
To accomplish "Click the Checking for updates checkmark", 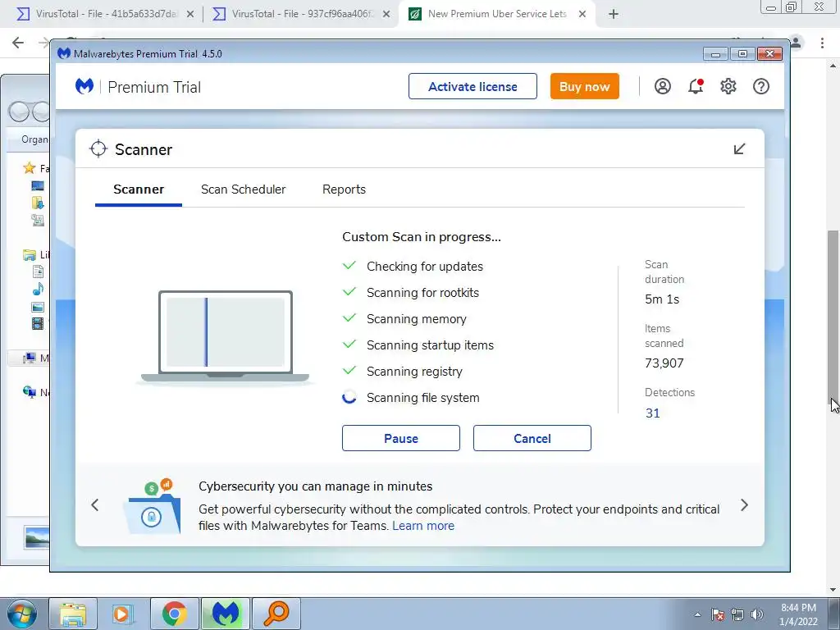I will pyautogui.click(x=349, y=265).
